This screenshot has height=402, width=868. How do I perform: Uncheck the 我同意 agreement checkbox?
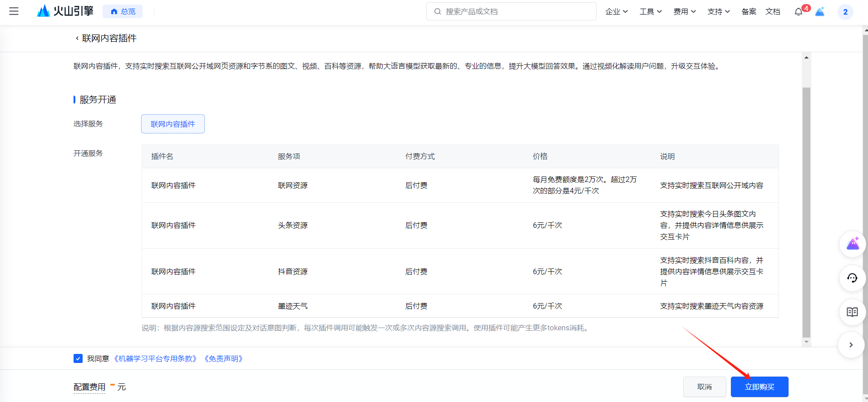click(78, 358)
